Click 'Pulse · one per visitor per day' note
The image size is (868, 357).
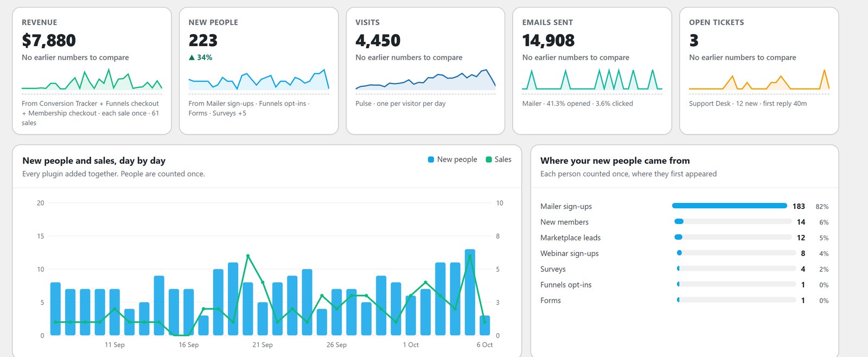(400, 104)
